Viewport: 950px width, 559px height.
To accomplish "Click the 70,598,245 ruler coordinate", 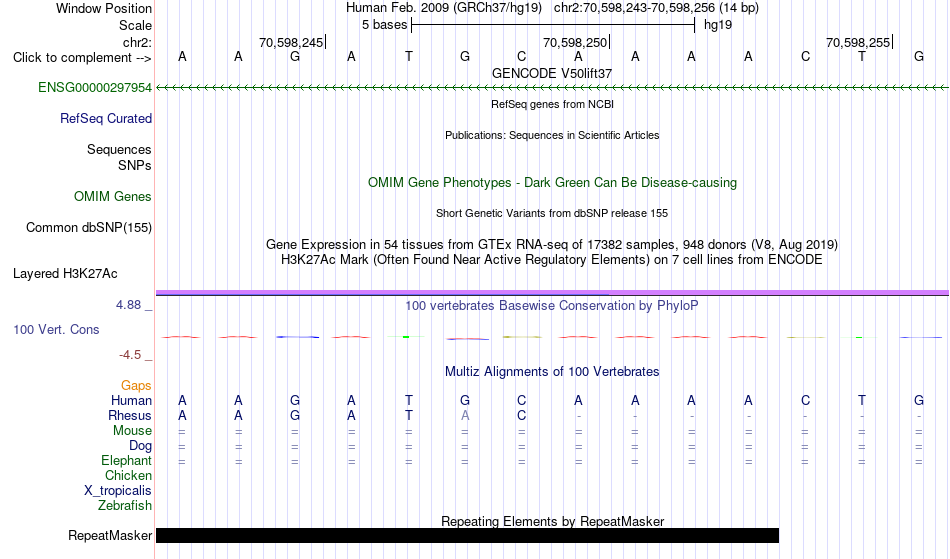I will (x=291, y=42).
